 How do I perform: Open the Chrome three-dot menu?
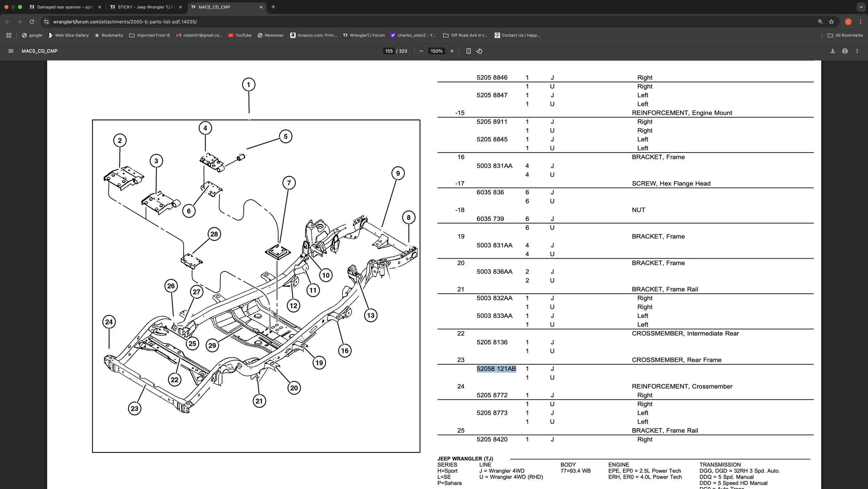(860, 22)
